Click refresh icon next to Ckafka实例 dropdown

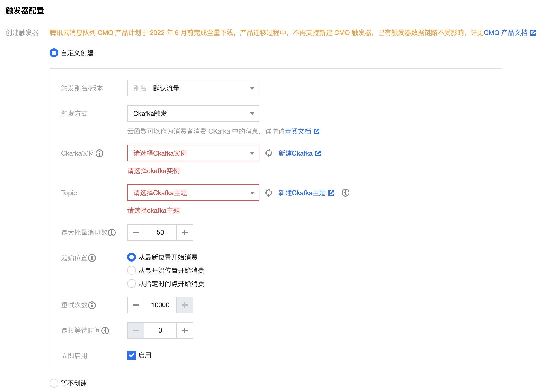coord(269,153)
